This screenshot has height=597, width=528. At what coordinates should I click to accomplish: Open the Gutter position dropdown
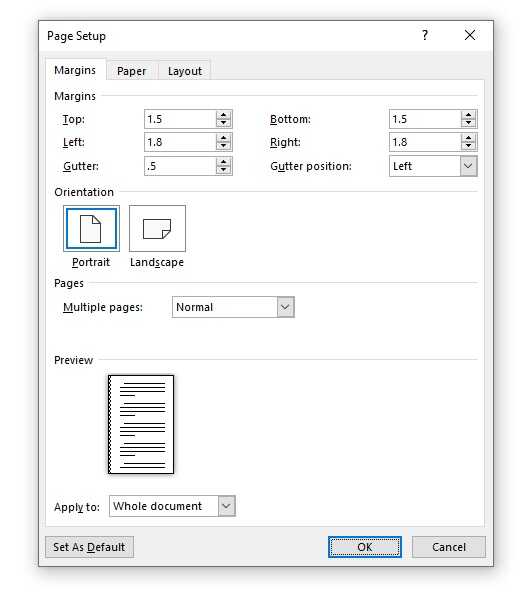tap(468, 166)
